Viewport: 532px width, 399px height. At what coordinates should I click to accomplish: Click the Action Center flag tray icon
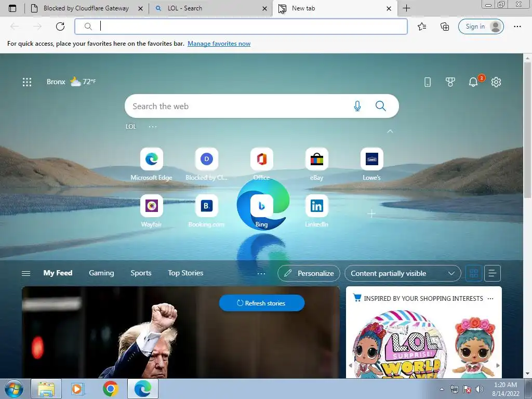tap(467, 389)
